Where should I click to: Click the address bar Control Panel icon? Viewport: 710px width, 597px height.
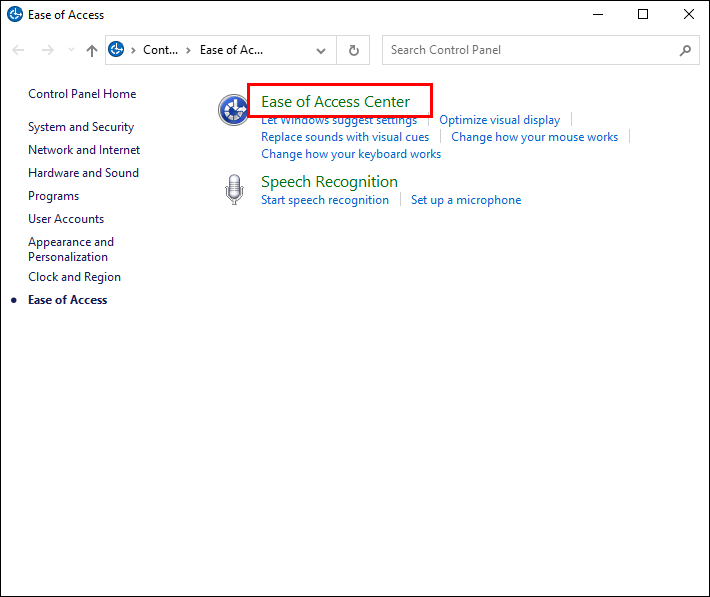117,50
